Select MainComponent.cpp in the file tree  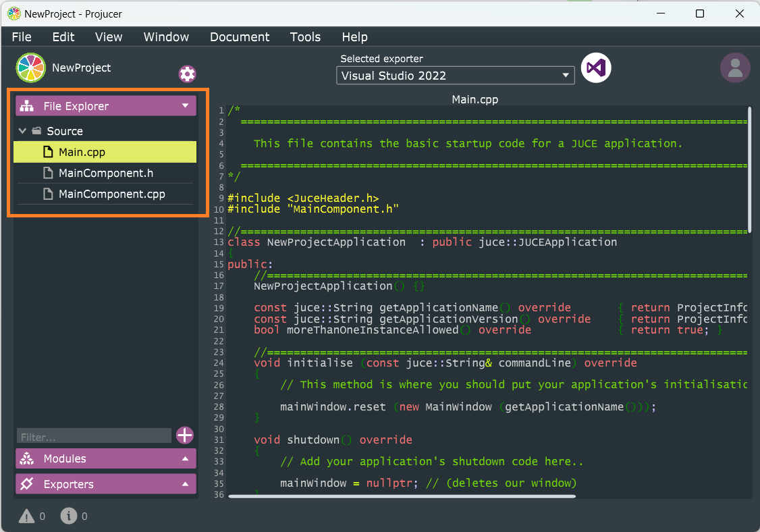(x=105, y=194)
